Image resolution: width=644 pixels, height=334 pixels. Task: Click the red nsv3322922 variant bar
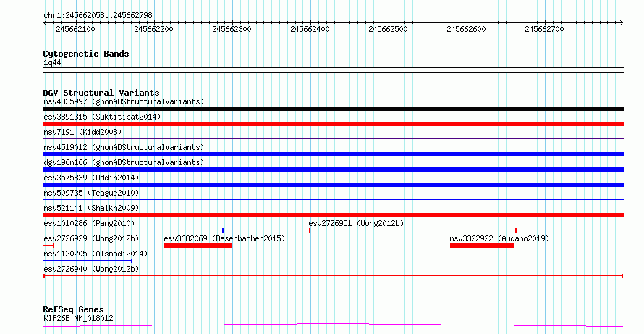(482, 246)
